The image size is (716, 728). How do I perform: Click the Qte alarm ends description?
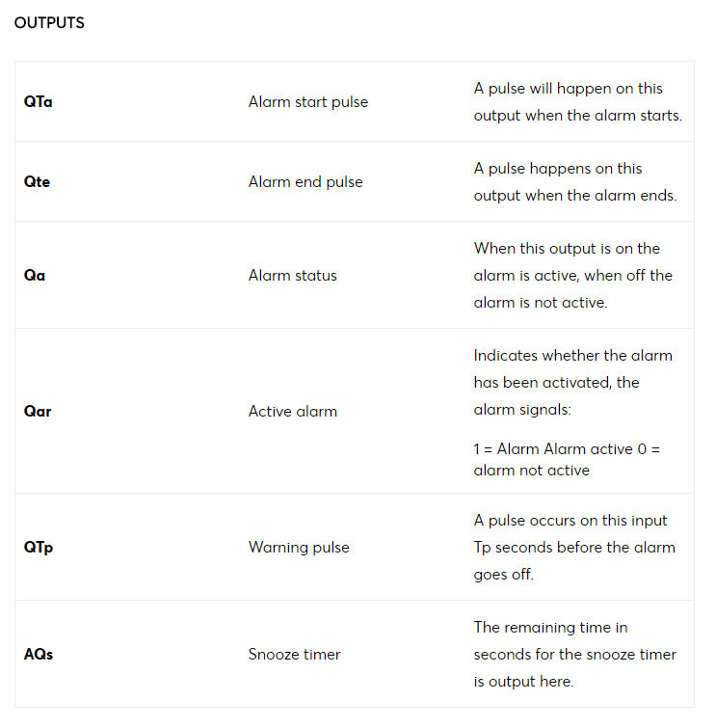coord(575,181)
